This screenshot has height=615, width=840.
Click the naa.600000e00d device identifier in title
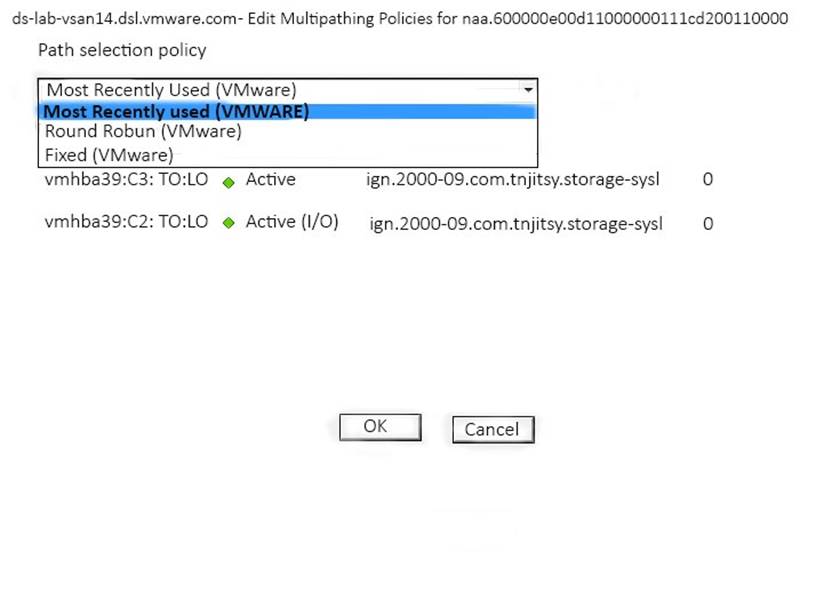(x=625, y=19)
